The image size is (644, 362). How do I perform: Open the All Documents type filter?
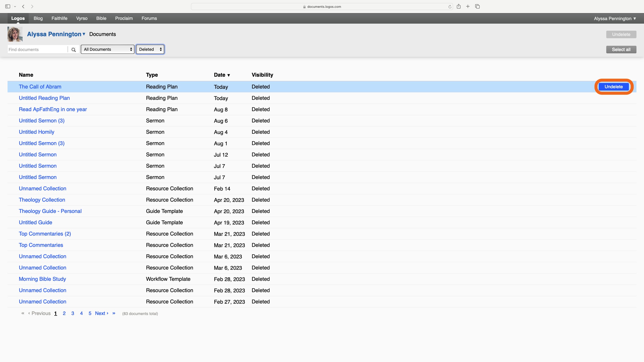pyautogui.click(x=108, y=49)
